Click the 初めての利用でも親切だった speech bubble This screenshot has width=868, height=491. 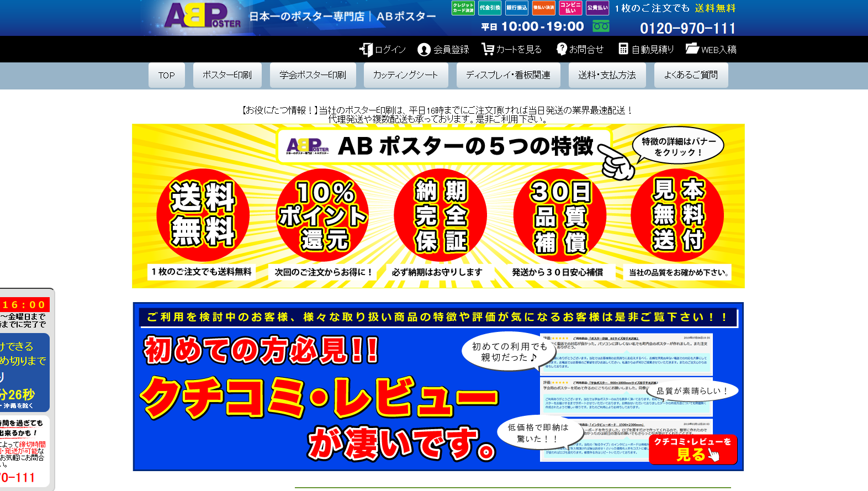point(509,351)
